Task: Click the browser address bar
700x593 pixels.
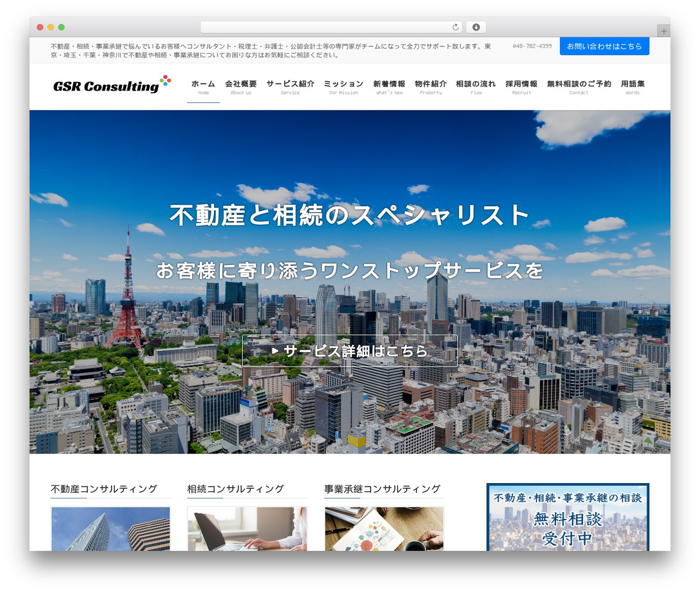Action: pyautogui.click(x=331, y=27)
